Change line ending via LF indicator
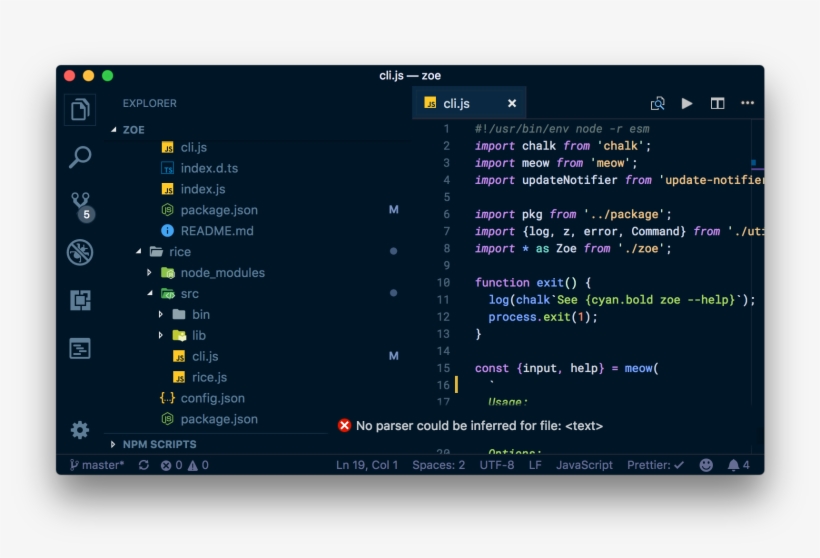The width and height of the screenshot is (820, 558). [535, 465]
